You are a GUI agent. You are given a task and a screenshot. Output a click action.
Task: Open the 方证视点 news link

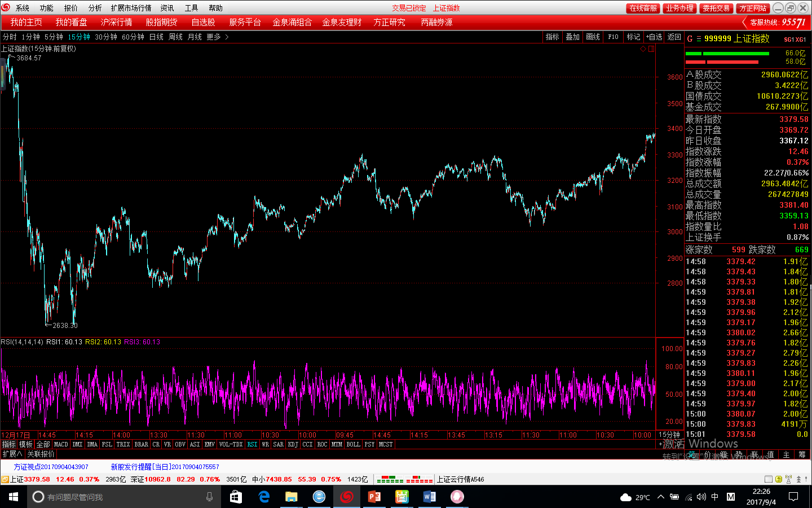[x=51, y=467]
